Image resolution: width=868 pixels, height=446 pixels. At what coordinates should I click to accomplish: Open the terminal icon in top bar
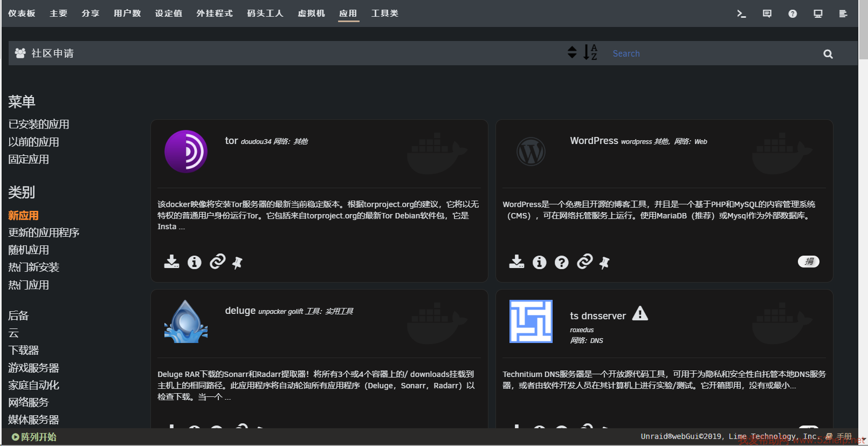741,14
